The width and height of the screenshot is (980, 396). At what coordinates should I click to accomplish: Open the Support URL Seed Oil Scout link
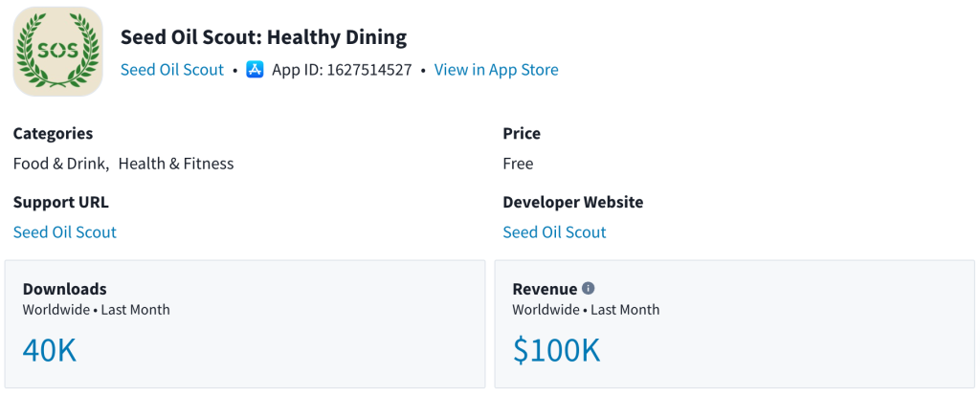click(x=65, y=232)
